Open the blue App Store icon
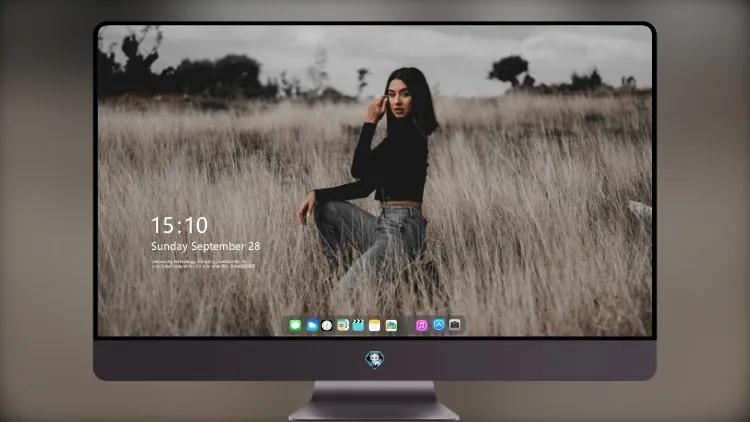 coord(439,325)
